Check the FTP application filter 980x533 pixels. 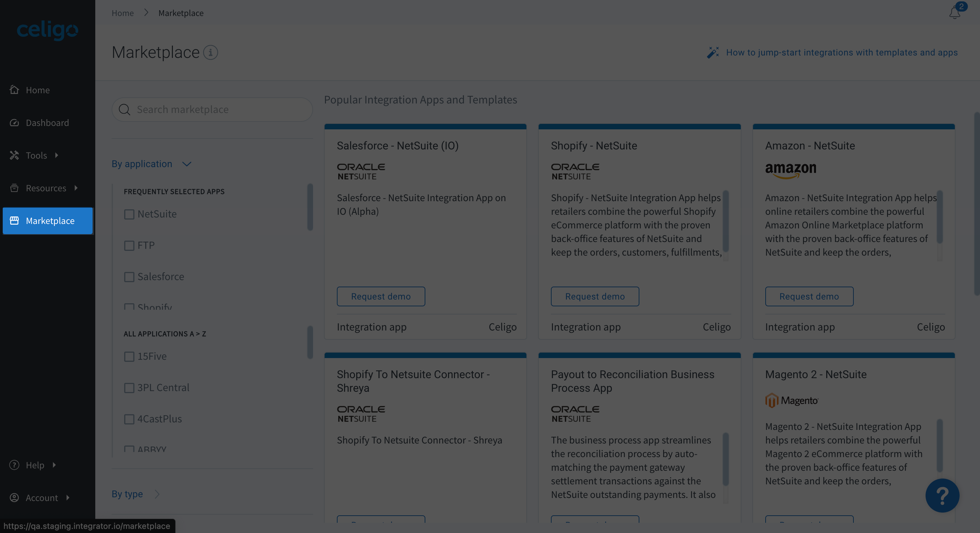(x=129, y=245)
